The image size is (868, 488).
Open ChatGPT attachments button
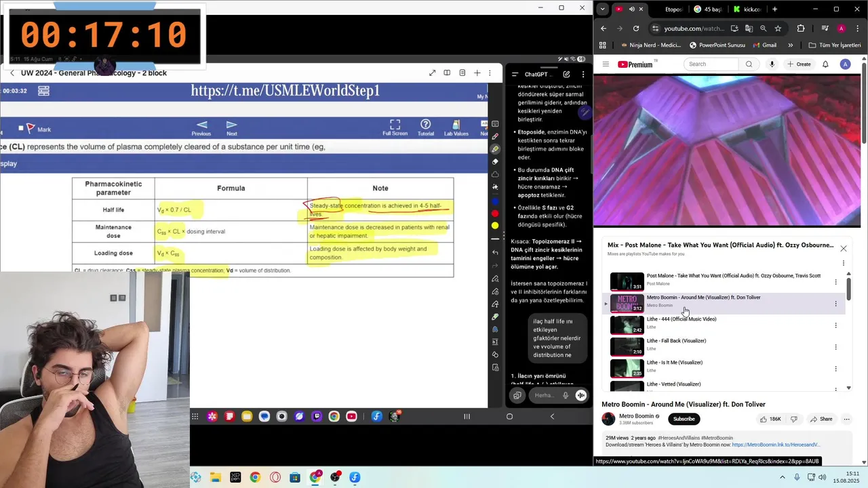[x=517, y=395]
